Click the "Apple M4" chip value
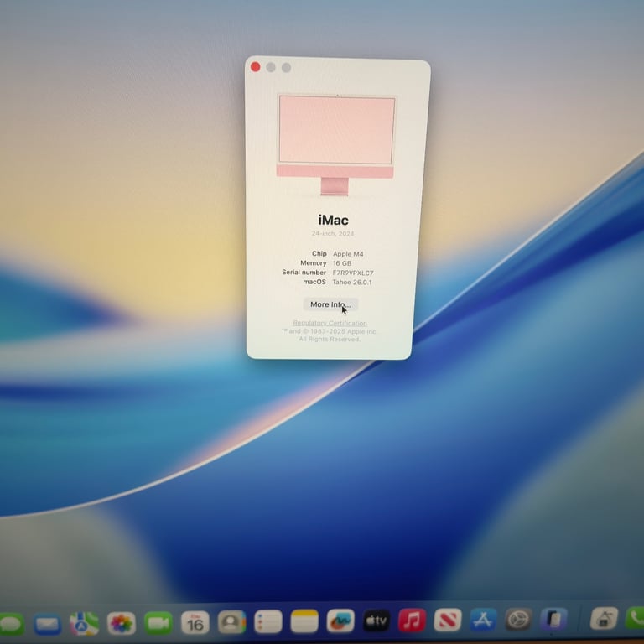The width and height of the screenshot is (644, 644). coord(348,254)
